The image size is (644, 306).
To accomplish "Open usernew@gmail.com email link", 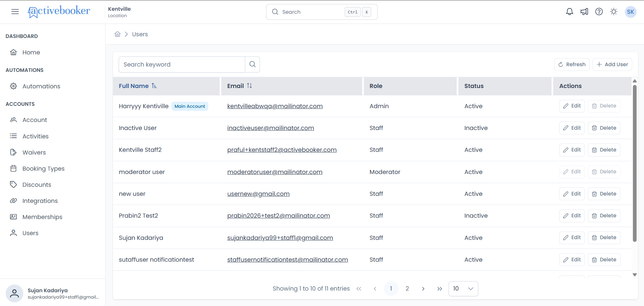I will 258,194.
